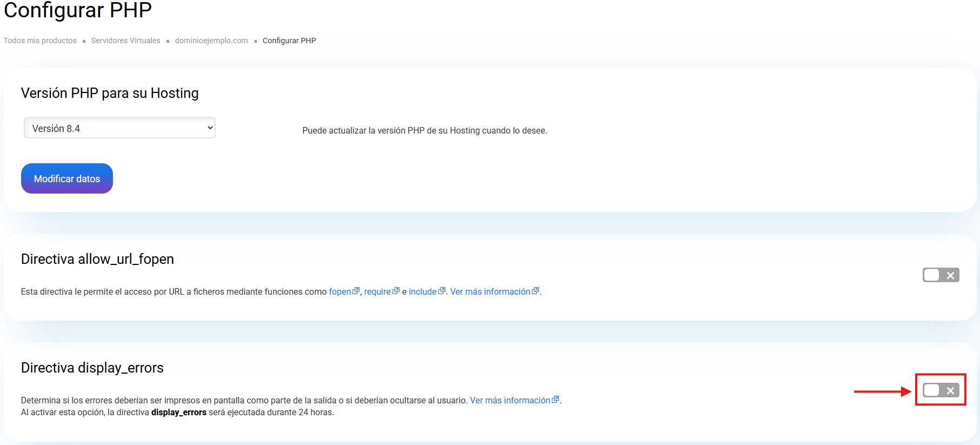Click external icon after allow_url_fopen 'Ver más información'
This screenshot has width=980, height=445.
(536, 291)
